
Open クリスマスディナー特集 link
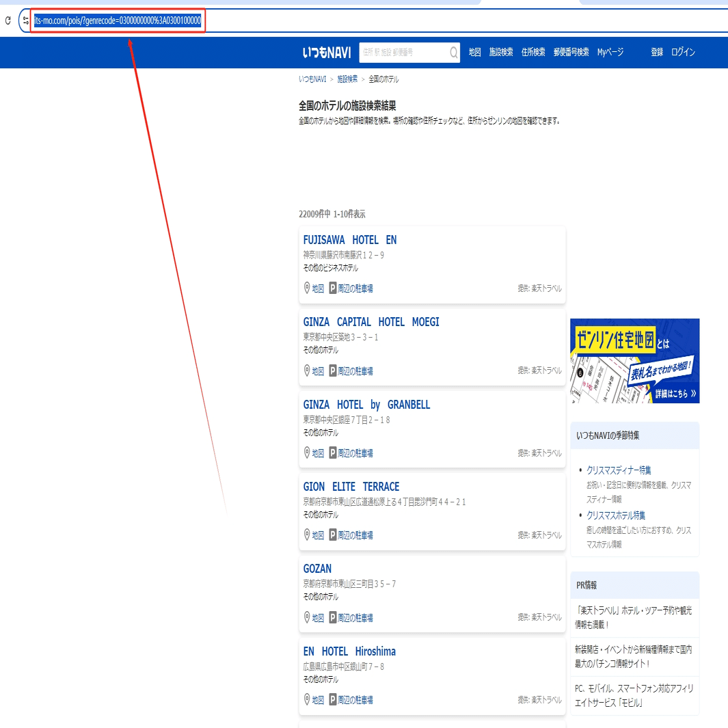tap(619, 470)
